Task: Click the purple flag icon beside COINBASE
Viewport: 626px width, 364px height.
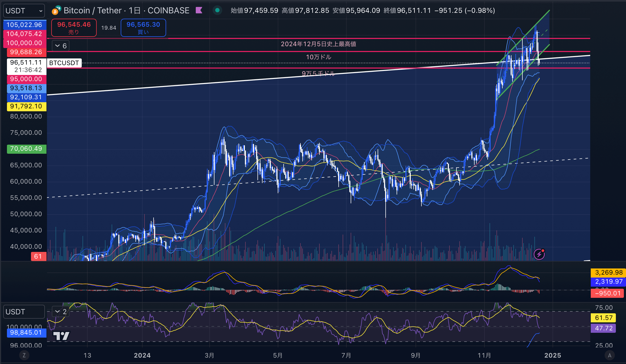Action: tap(199, 10)
